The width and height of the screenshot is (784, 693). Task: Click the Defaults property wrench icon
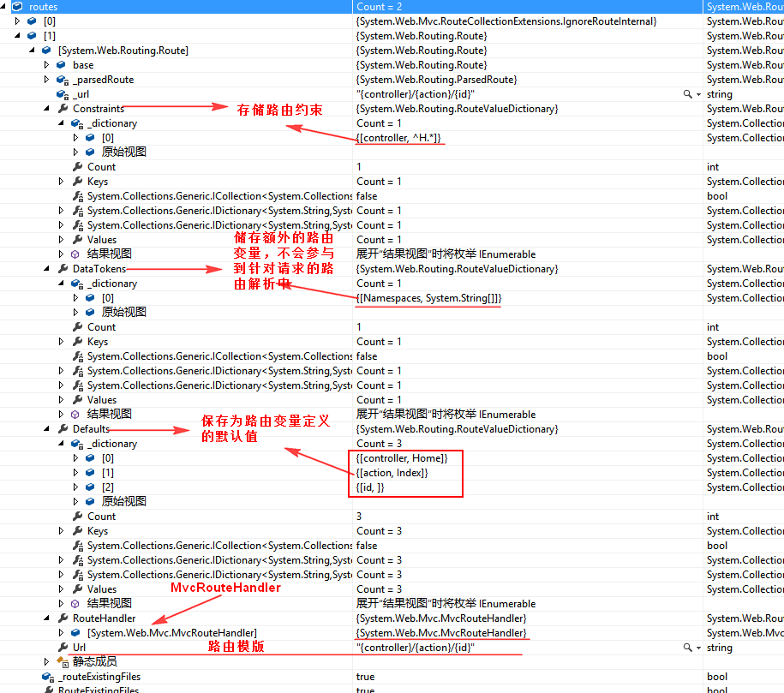point(63,428)
